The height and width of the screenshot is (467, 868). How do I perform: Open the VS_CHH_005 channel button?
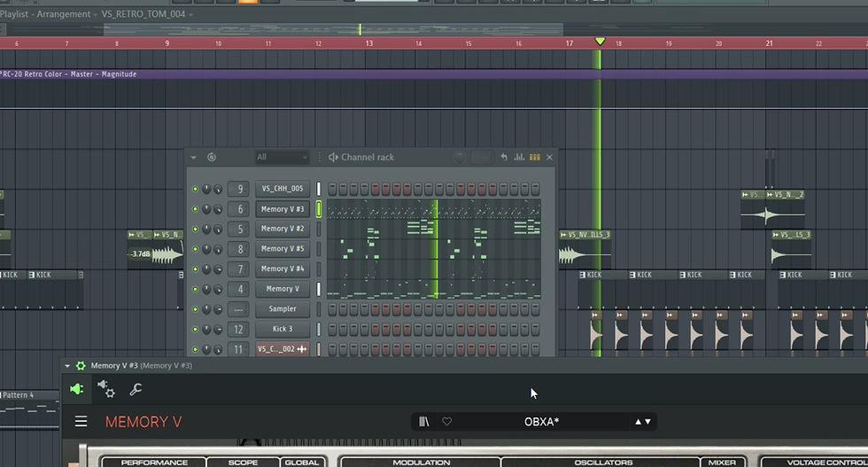(283, 189)
